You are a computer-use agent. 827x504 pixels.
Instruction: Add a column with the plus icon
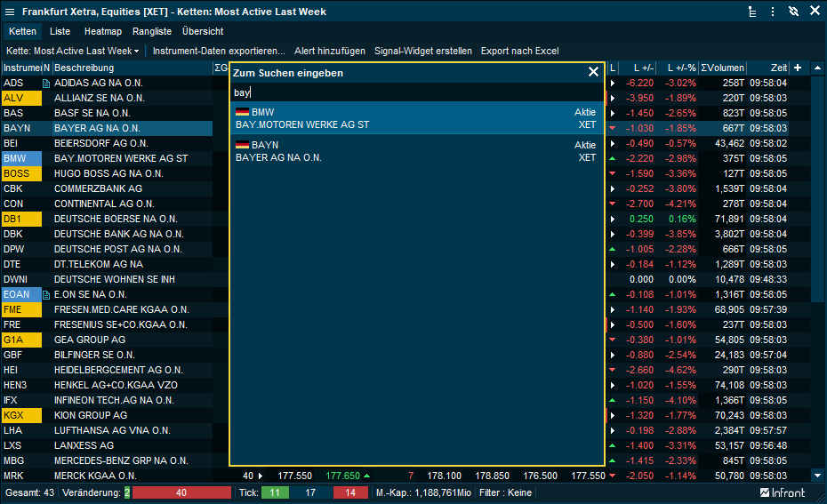point(797,68)
